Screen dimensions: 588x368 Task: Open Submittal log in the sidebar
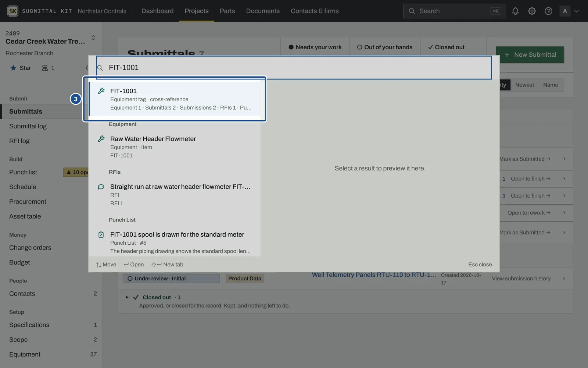click(x=28, y=126)
